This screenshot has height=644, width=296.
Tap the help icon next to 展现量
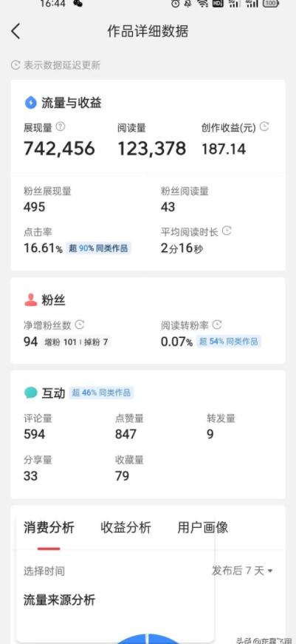click(x=61, y=127)
